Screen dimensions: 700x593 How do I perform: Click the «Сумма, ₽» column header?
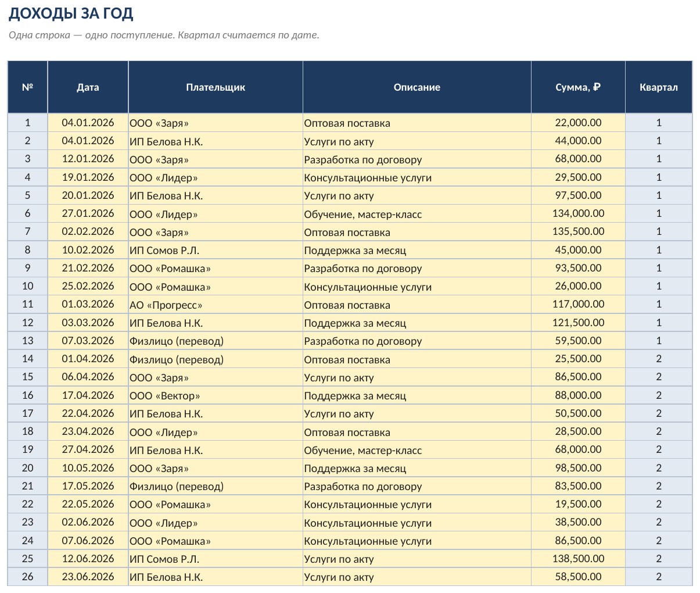point(578,87)
